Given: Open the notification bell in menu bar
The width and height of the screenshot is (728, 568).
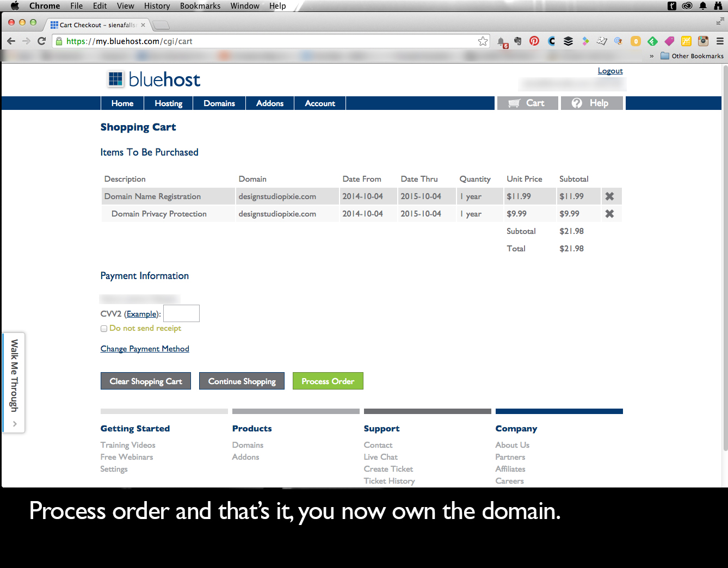Looking at the screenshot, I should pyautogui.click(x=703, y=6).
